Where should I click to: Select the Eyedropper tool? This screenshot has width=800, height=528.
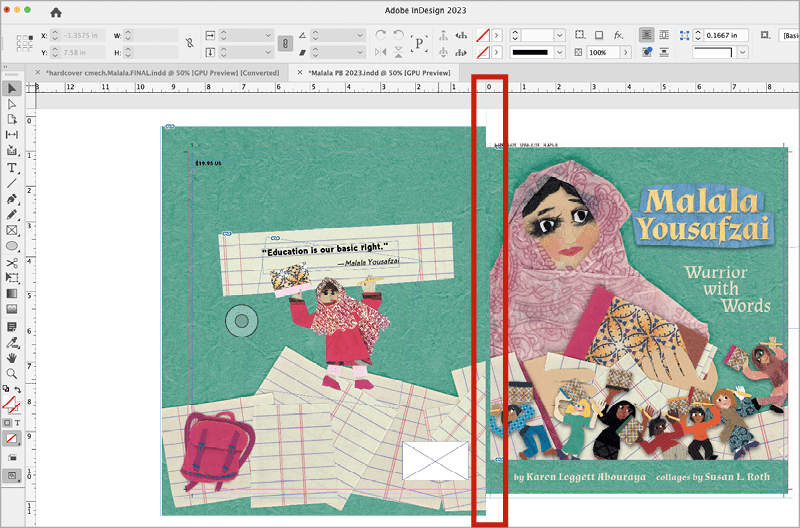coord(12,343)
